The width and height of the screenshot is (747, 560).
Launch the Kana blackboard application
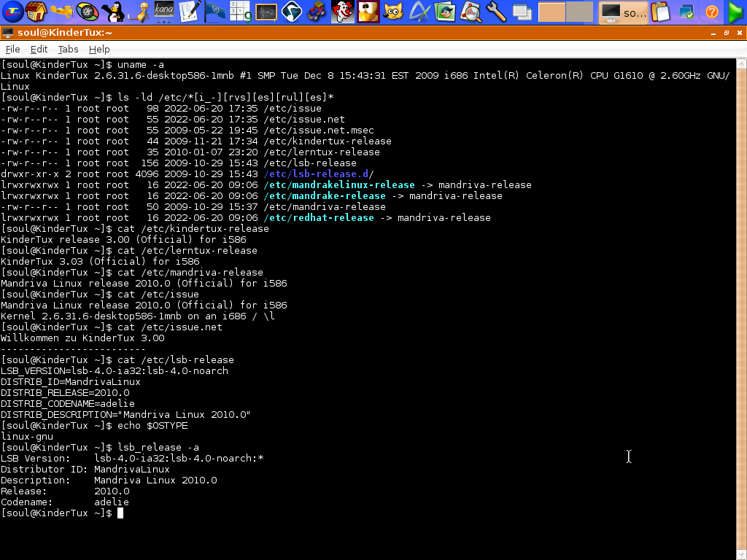point(164,12)
